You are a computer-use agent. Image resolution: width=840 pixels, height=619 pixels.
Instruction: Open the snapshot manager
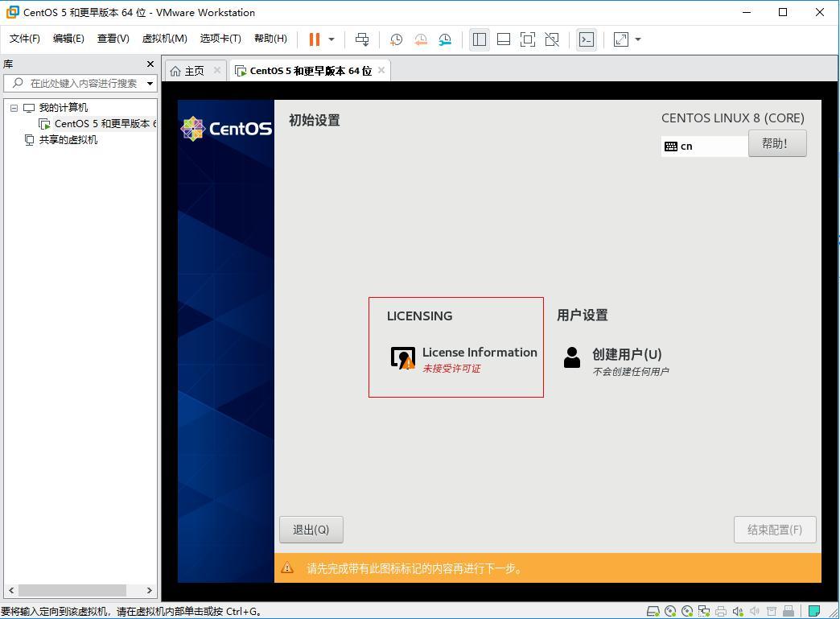(x=444, y=39)
